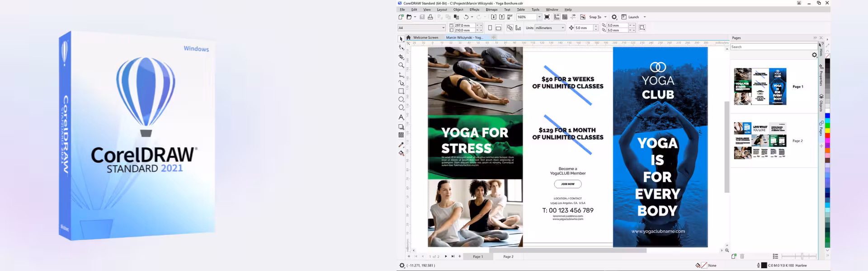The image size is (868, 271).
Task: Click the Search field in Pages docker
Action: [774, 47]
